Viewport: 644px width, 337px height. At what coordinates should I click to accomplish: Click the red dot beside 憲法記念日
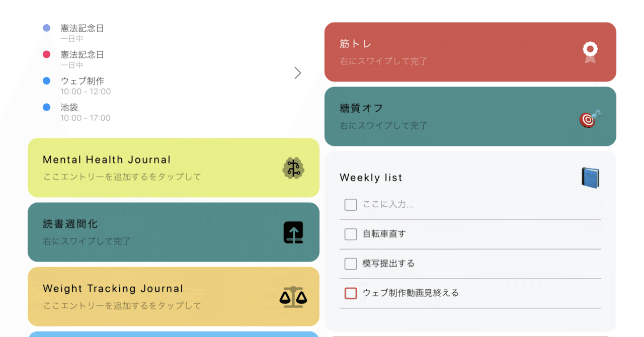[x=47, y=54]
